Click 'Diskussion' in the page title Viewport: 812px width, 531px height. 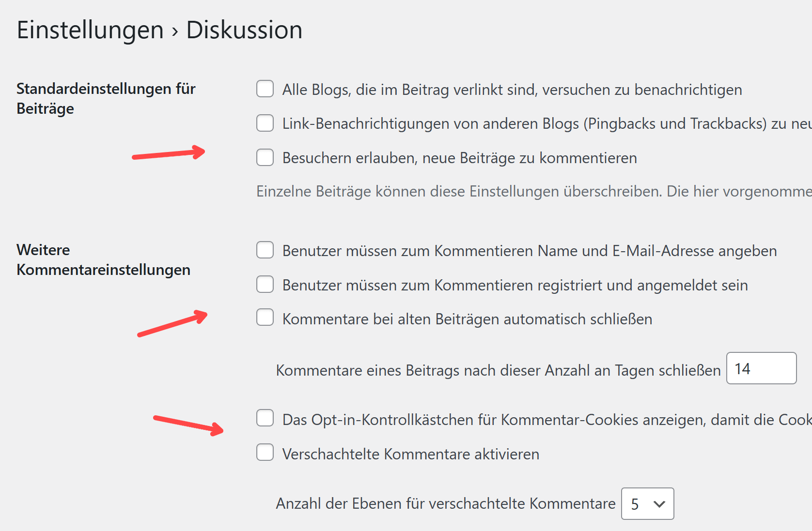pos(244,30)
